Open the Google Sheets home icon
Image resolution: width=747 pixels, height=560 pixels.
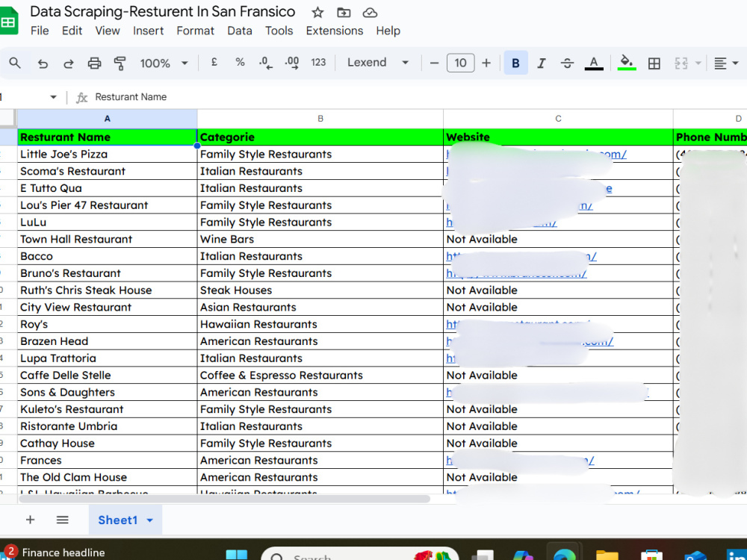point(8,22)
